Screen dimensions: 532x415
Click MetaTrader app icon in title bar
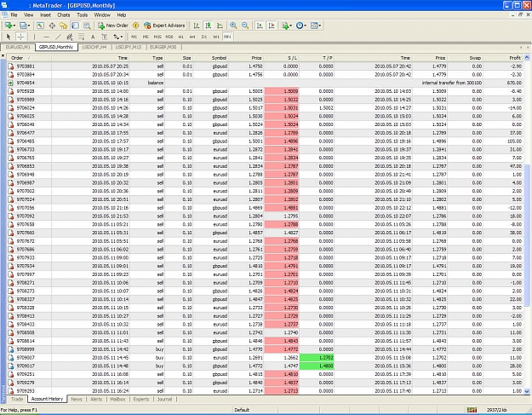(x=4, y=5)
